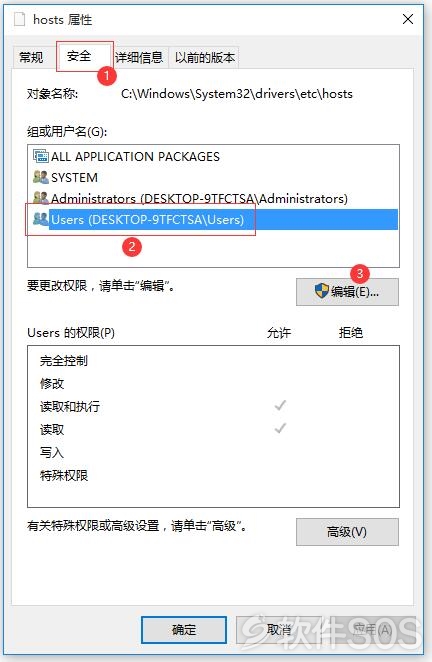The width and height of the screenshot is (432, 662).
Task: Click the 读取和执行 allow checkmark
Action: click(280, 406)
